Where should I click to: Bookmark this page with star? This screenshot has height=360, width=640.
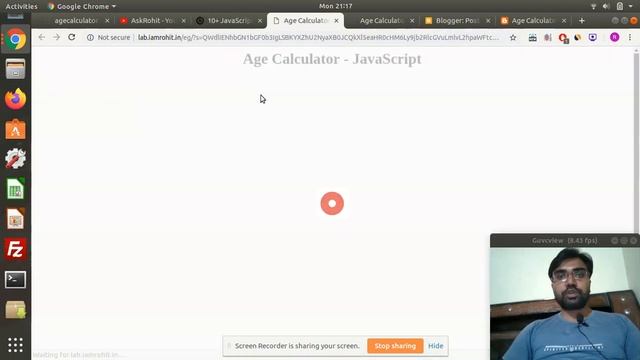coord(513,38)
